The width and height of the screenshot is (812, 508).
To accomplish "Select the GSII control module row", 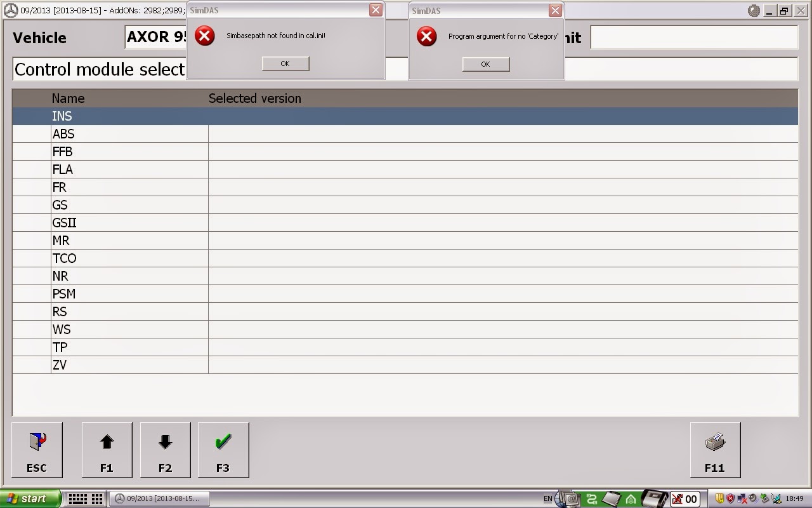I will (x=405, y=223).
